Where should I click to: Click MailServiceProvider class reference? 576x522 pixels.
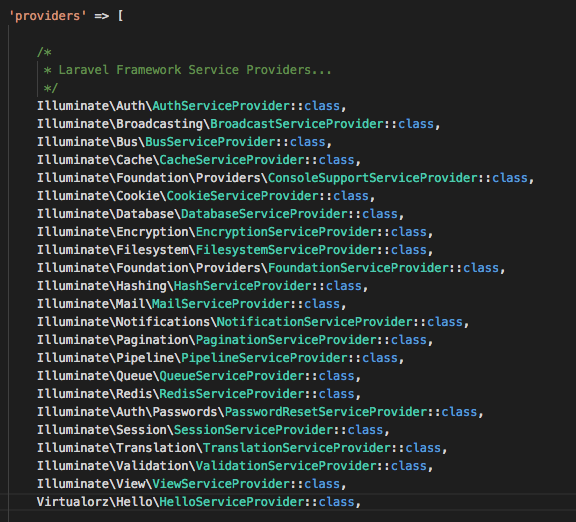click(x=222, y=304)
